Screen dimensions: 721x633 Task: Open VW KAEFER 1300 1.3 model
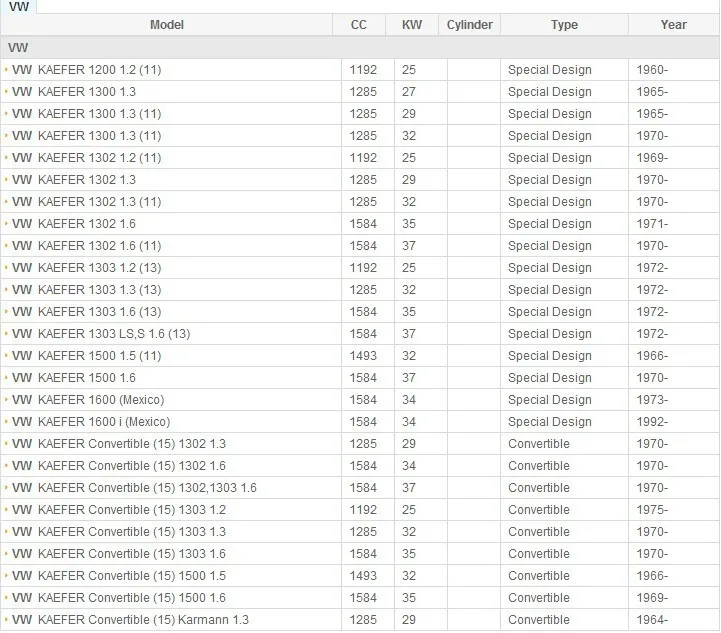coord(74,92)
